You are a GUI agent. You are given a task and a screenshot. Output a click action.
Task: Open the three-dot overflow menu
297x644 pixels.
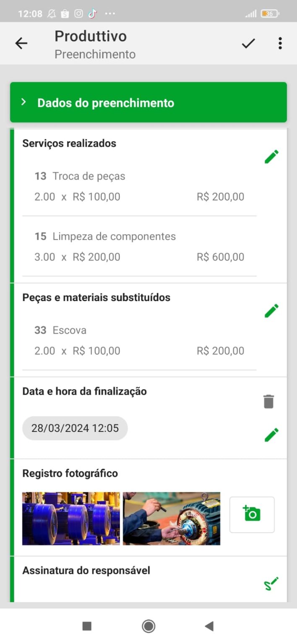coord(280,43)
